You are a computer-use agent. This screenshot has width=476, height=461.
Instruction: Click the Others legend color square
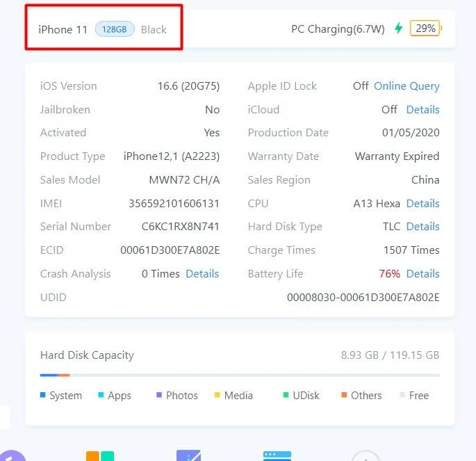344,395
